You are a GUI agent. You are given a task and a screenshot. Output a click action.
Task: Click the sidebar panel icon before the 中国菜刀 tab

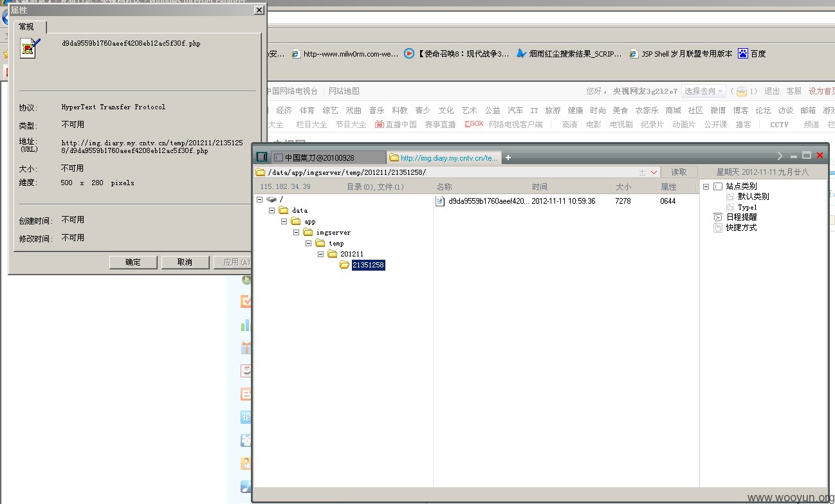(x=262, y=157)
